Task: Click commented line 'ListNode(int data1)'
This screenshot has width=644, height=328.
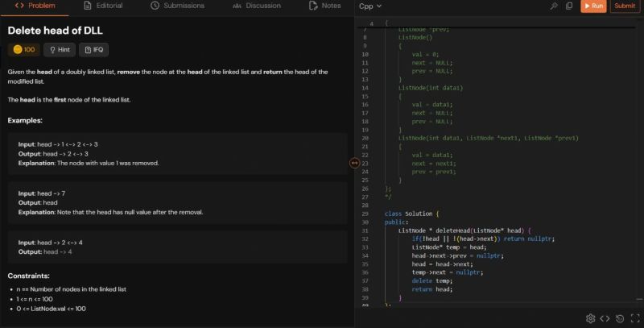Action: click(431, 88)
